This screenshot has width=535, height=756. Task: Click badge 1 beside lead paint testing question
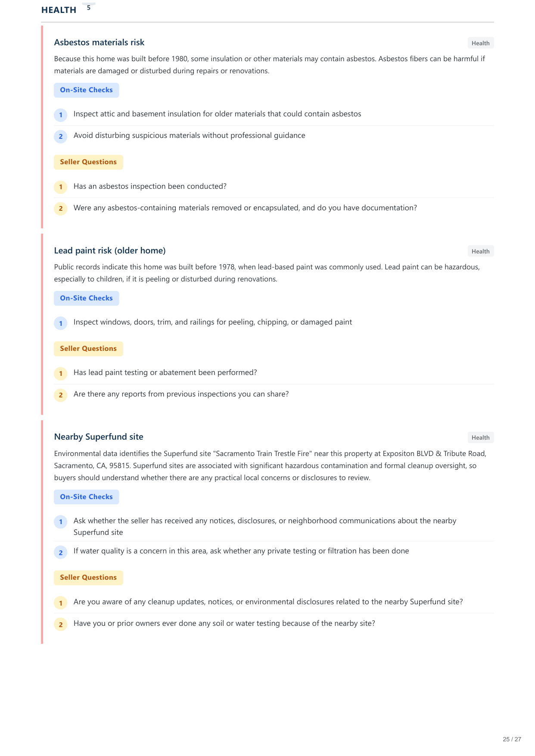(x=61, y=374)
